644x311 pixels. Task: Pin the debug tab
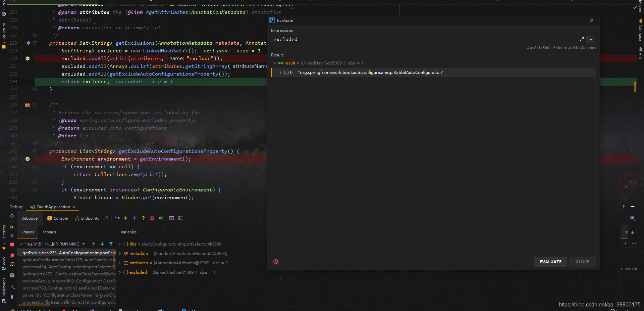[12, 297]
